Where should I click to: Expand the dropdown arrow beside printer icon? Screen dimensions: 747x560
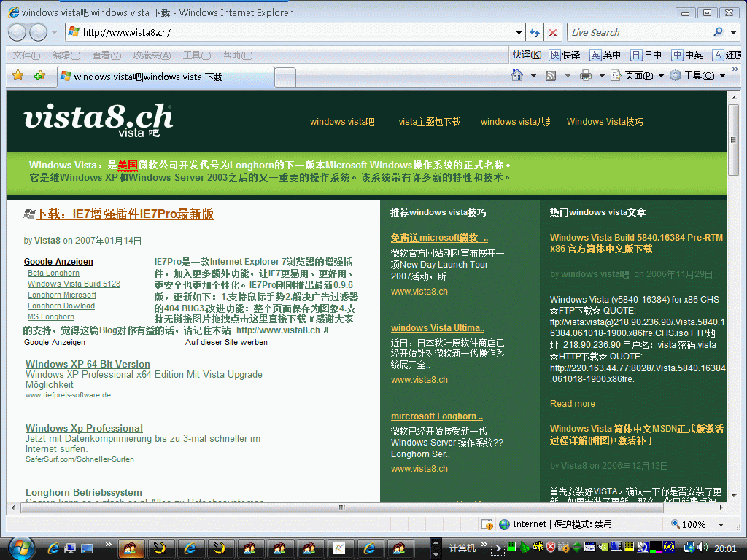(x=602, y=75)
